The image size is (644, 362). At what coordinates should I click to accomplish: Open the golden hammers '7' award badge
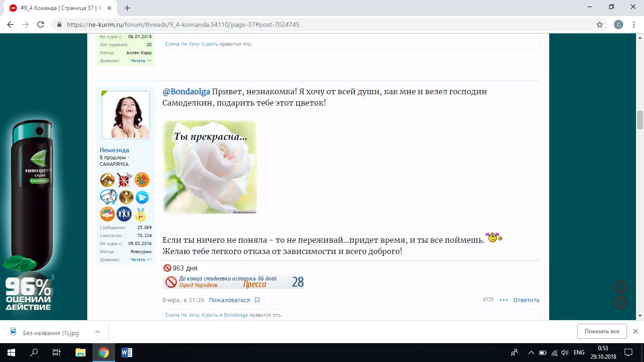(107, 180)
